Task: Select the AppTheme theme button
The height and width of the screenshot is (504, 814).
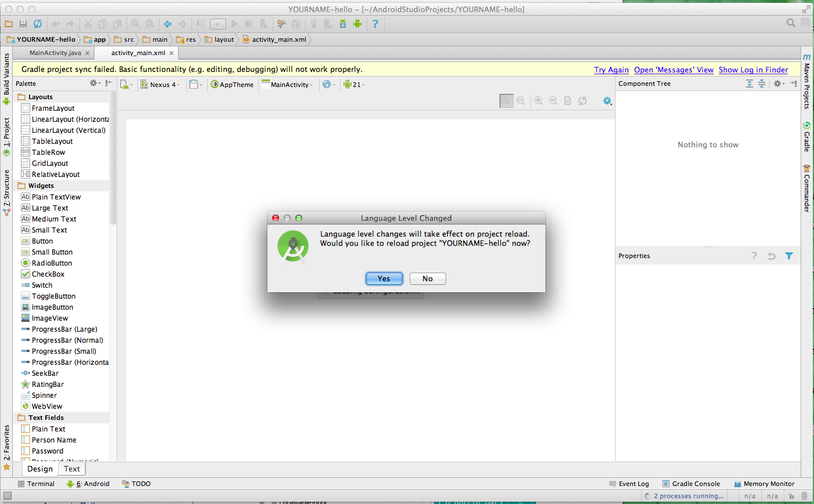Action: 232,85
